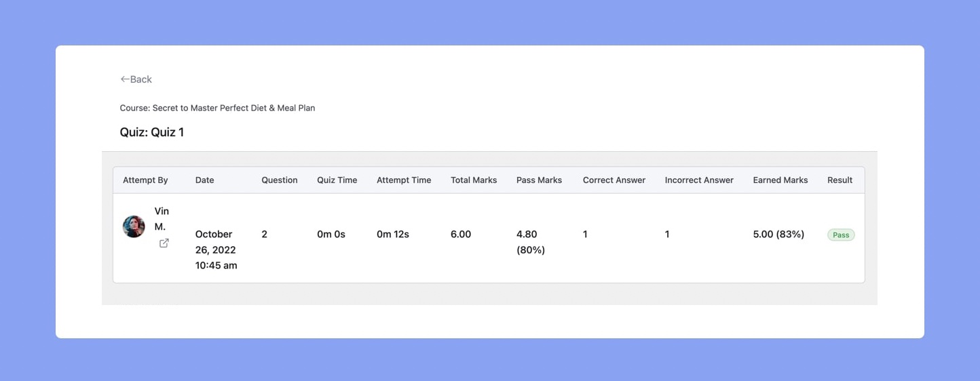Click the Date column header
The width and height of the screenshot is (980, 381).
pyautogui.click(x=204, y=180)
